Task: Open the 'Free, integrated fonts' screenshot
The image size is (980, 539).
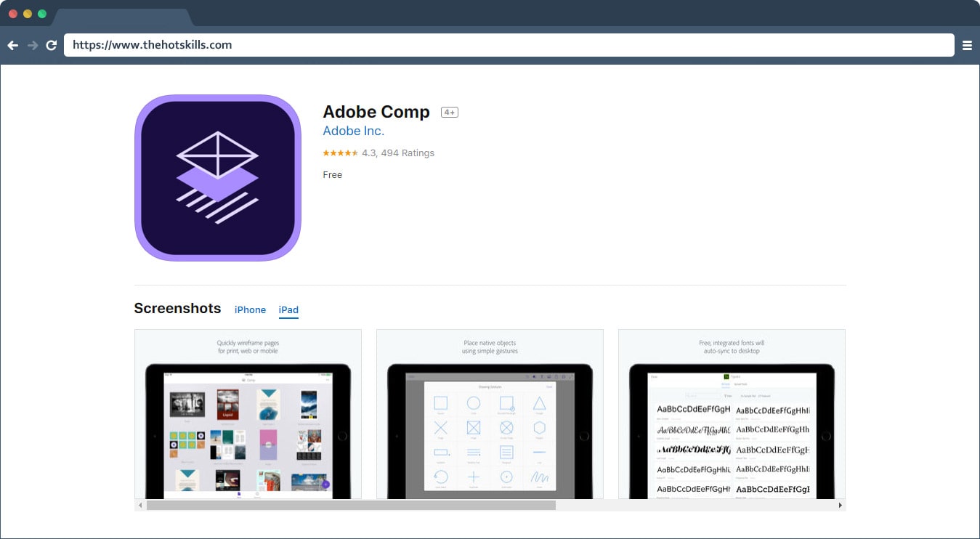Action: tap(732, 414)
